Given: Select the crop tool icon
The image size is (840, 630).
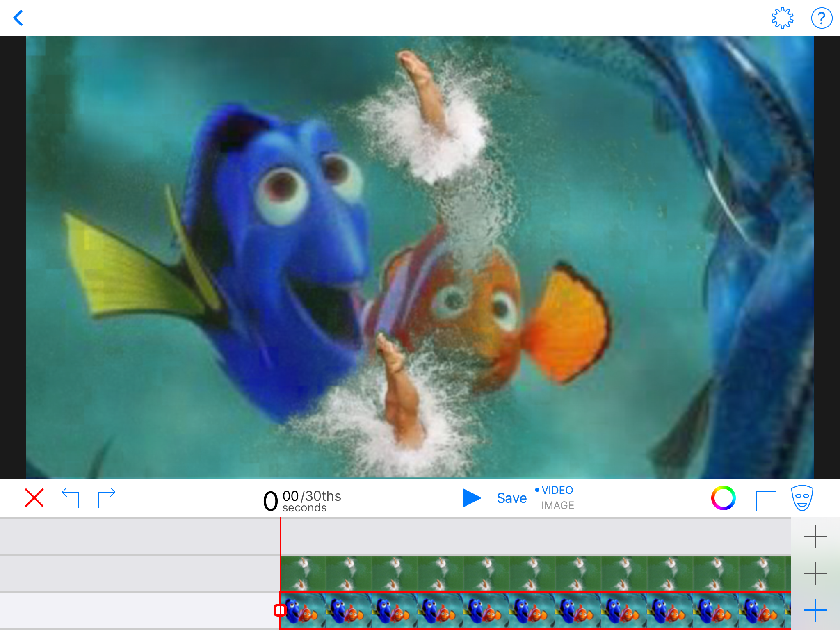Looking at the screenshot, I should 762,498.
